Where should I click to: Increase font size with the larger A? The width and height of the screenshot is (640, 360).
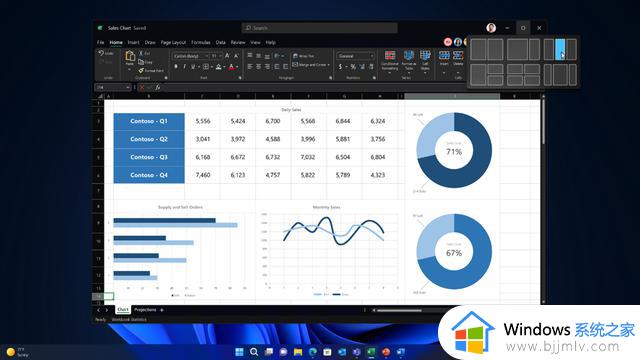[x=227, y=56]
